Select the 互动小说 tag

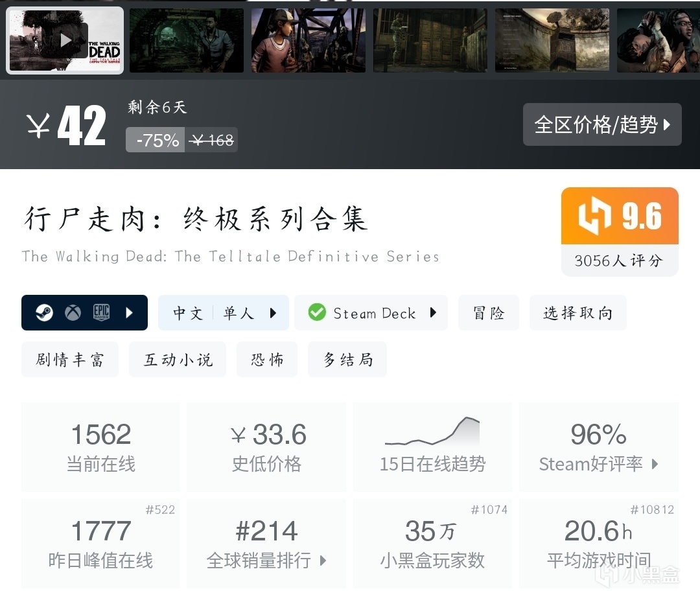click(x=178, y=359)
